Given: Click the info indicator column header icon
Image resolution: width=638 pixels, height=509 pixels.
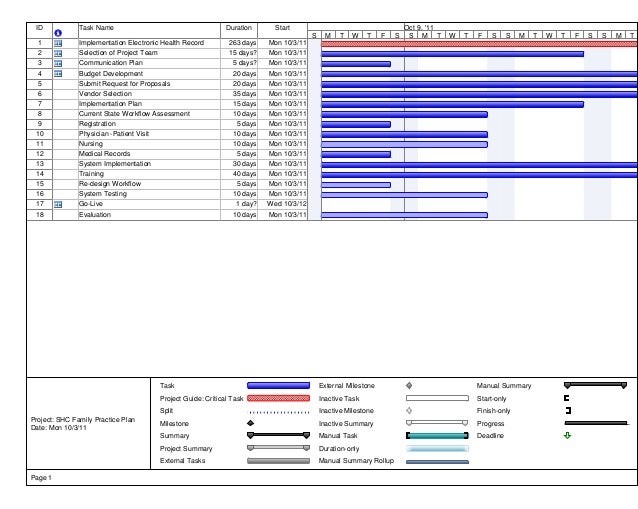Looking at the screenshot, I should click(58, 33).
